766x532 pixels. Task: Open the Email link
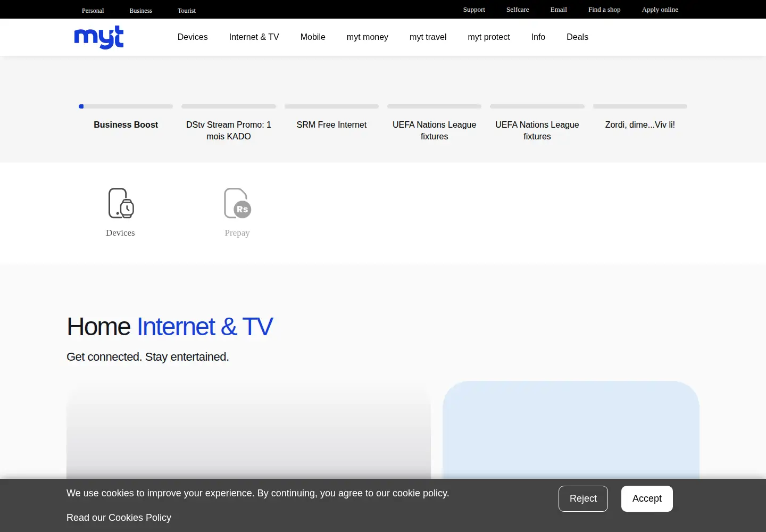(559, 10)
